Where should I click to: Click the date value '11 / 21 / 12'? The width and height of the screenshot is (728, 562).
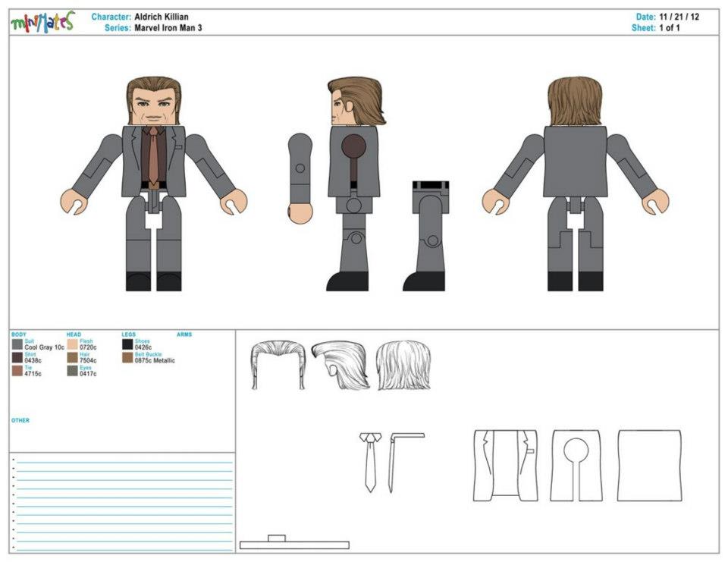[679, 17]
